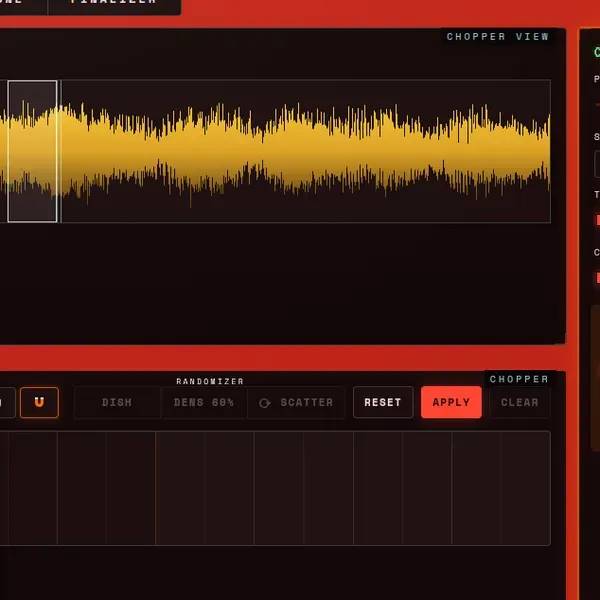
Task: Toggle the orange magnet snap button
Action: (39, 402)
